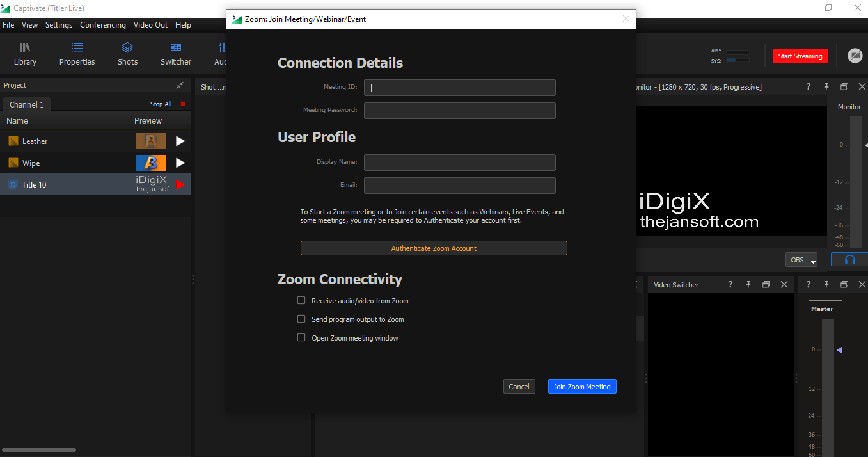Focus the Meeting ID field

(459, 88)
